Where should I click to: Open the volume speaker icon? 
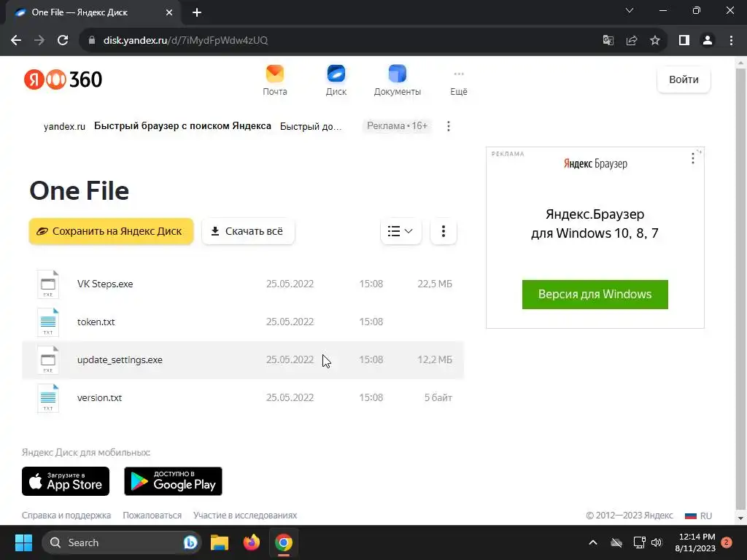[x=657, y=542]
